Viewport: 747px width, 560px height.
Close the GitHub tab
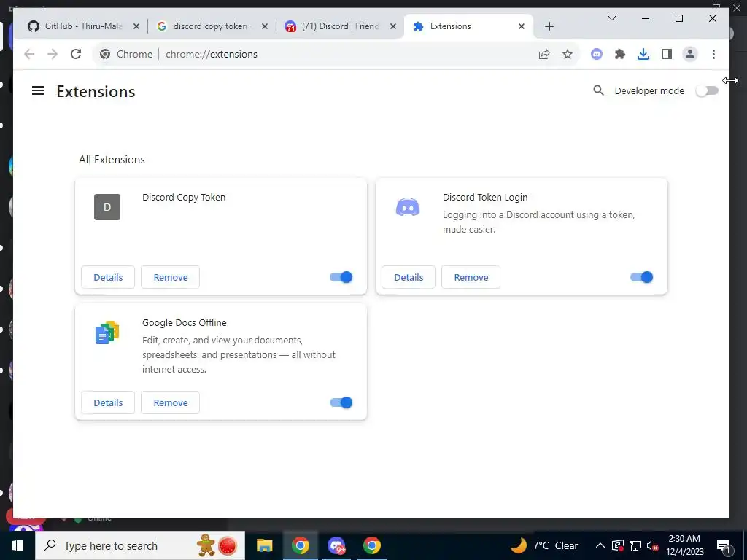(x=136, y=26)
